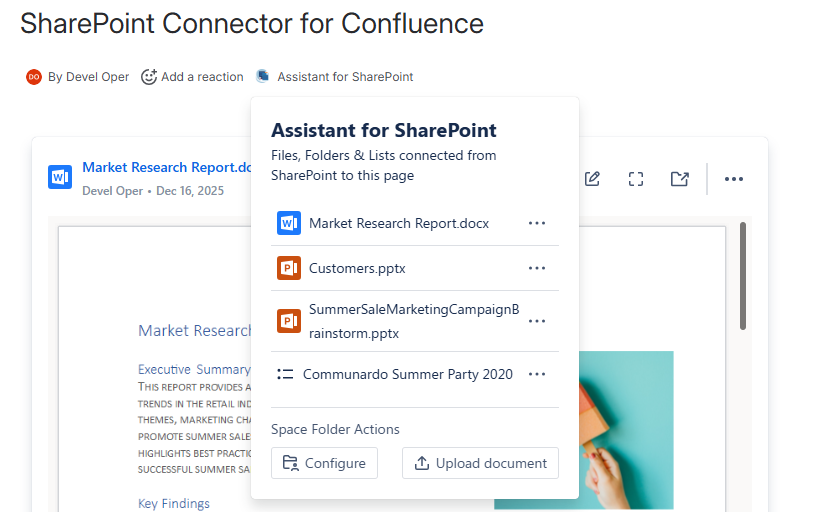This screenshot has width=836, height=512.
Task: Click the Word file icon in document header
Action: tap(60, 178)
